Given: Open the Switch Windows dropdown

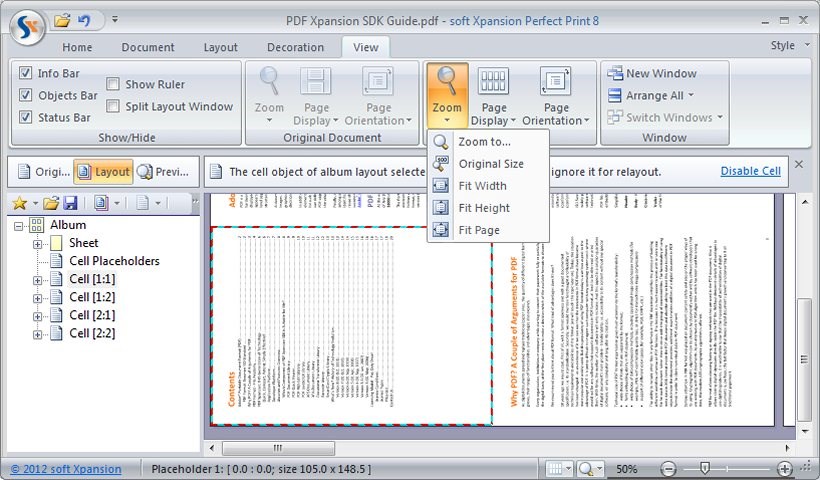Looking at the screenshot, I should 665,117.
